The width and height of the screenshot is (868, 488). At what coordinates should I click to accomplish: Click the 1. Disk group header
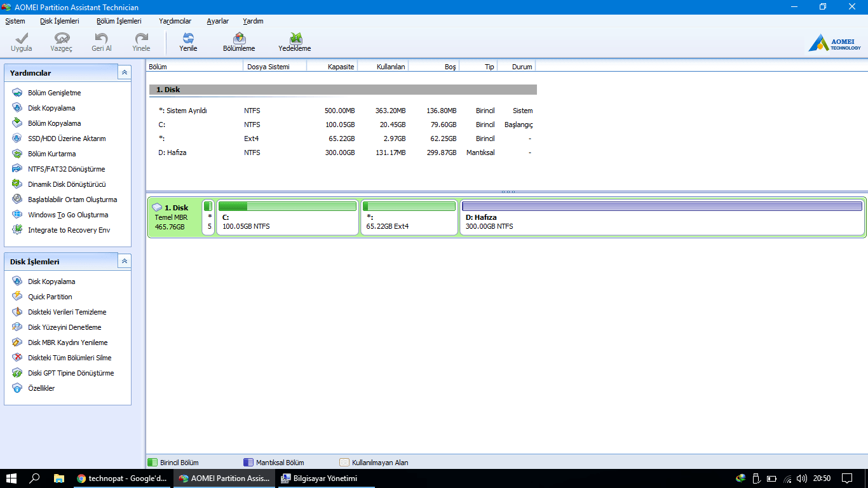(x=343, y=90)
